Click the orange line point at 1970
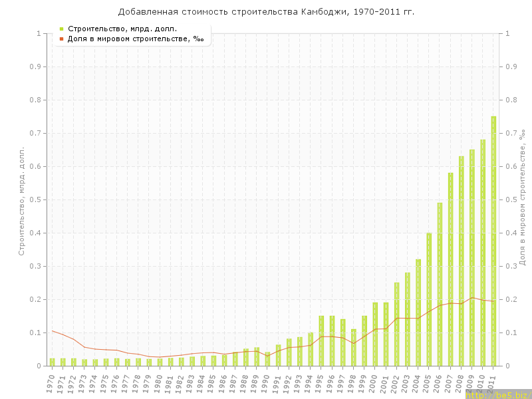The image size is (532, 399). click(x=52, y=331)
